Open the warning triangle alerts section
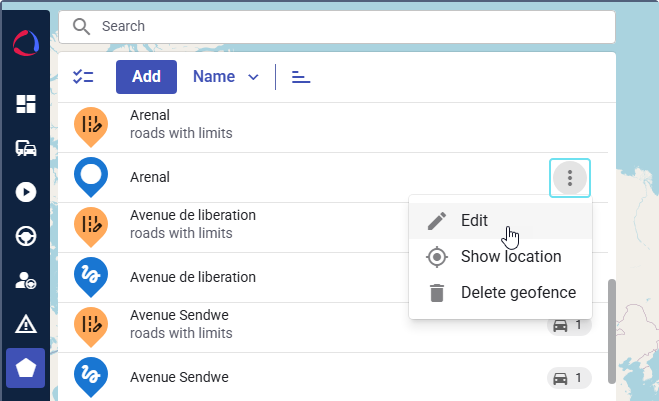The height and width of the screenshot is (401, 659). click(26, 324)
